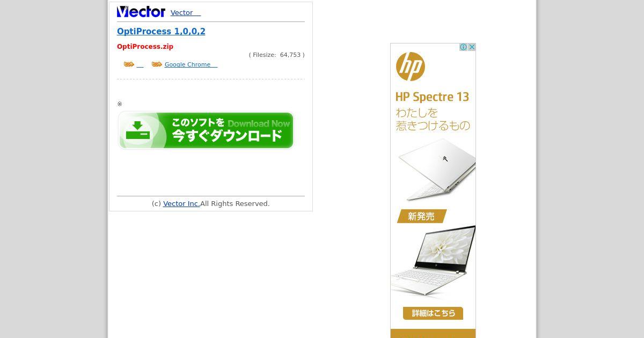
Task: Click the download arrow icon in green button
Action: click(x=137, y=130)
